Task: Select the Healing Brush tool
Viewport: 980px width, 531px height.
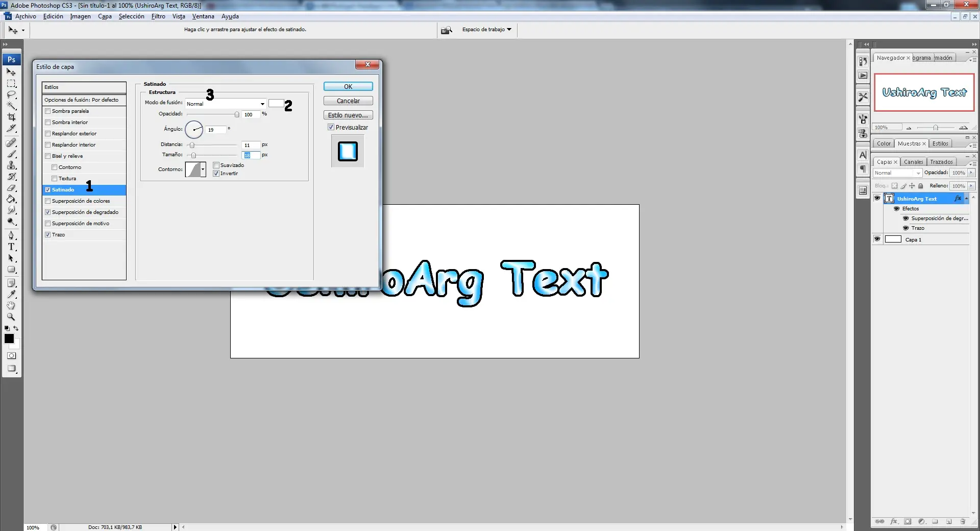Action: click(11, 142)
